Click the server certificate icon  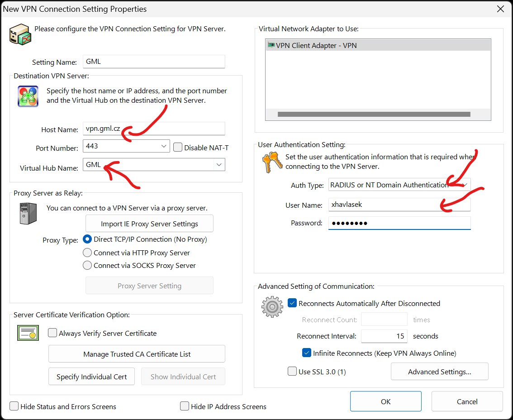point(28,333)
